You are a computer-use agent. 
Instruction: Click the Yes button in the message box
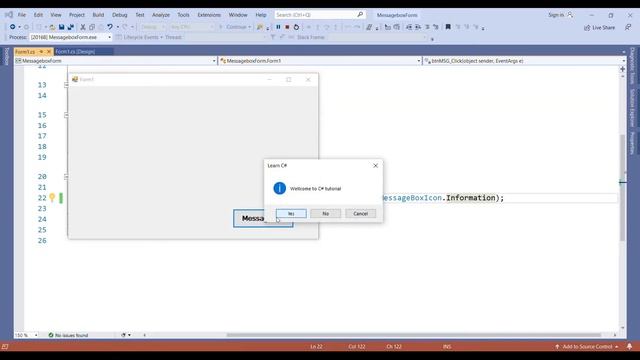291,213
